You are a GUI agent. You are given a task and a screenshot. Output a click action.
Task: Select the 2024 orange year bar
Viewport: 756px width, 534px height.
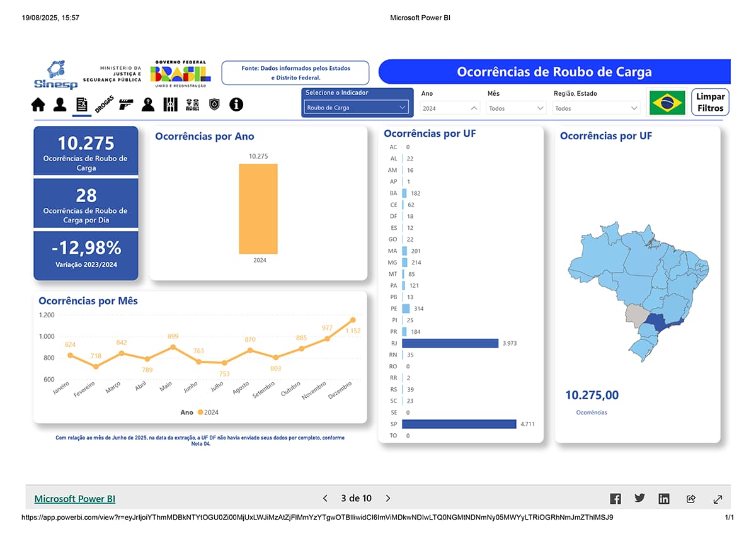258,208
